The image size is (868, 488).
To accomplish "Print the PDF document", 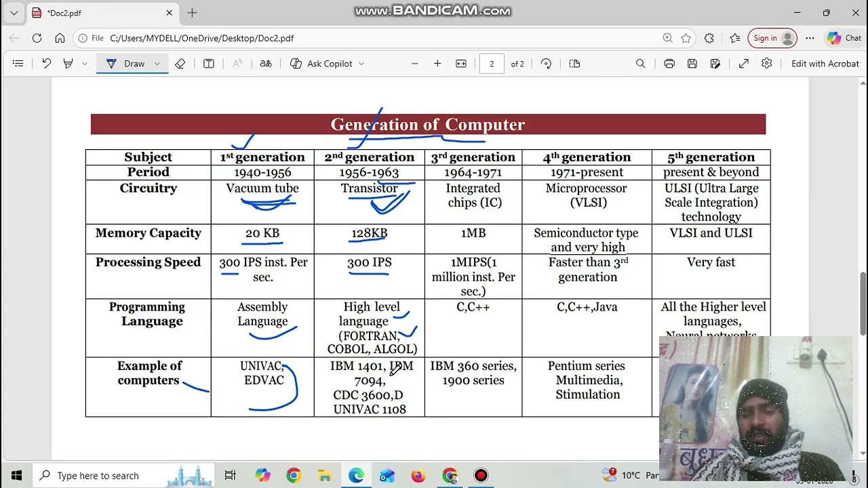I will (x=669, y=63).
